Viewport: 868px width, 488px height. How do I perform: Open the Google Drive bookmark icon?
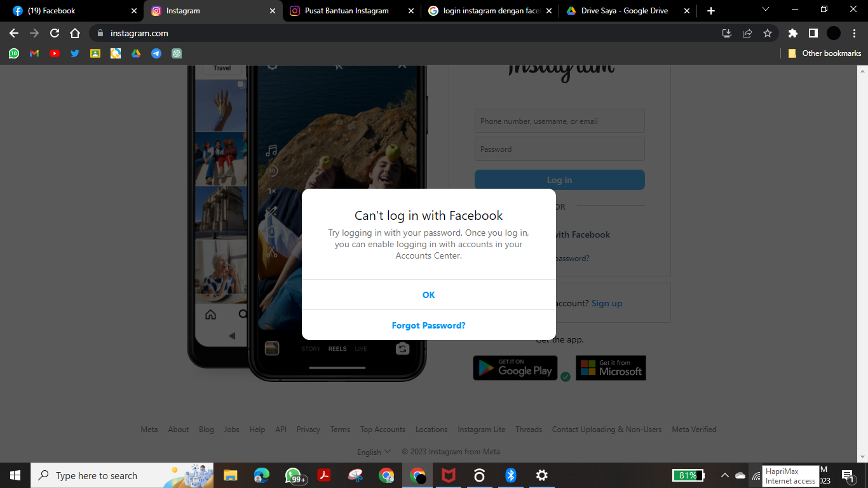click(x=136, y=53)
